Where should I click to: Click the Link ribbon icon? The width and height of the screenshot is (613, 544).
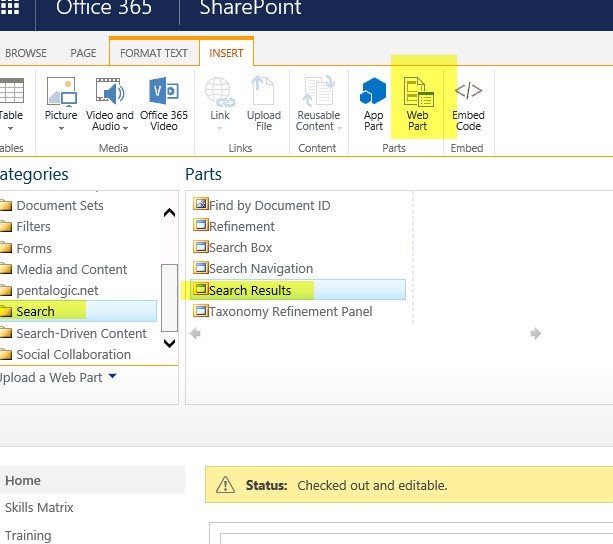pos(218,103)
